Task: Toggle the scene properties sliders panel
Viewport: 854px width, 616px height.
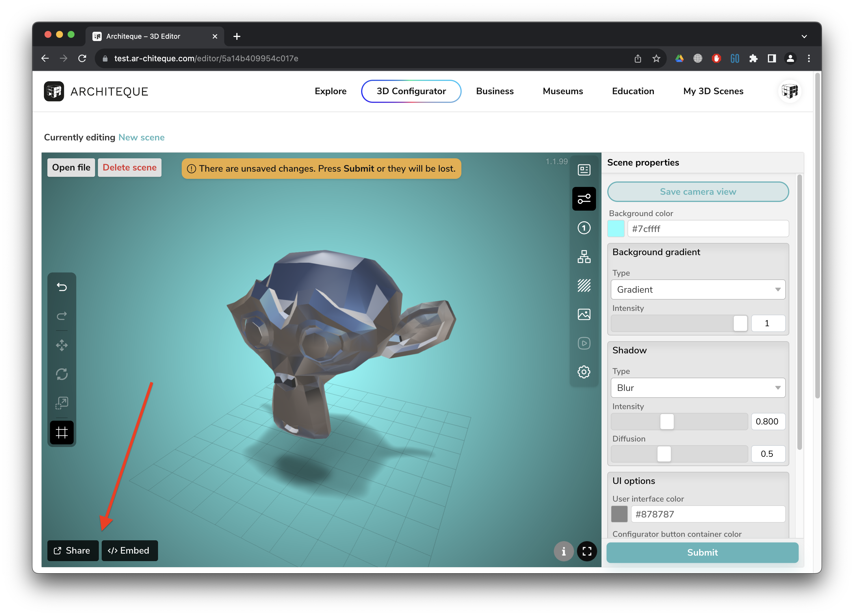Action: pos(584,199)
